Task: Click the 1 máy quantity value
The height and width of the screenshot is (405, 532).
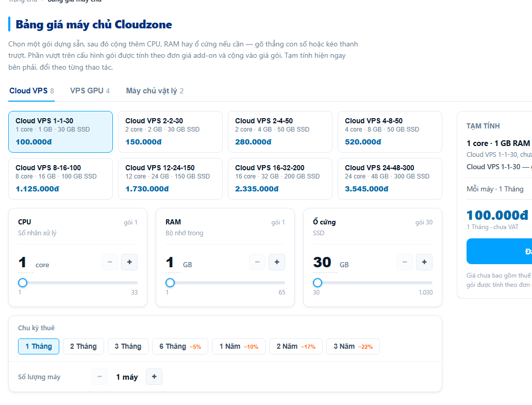Action: [127, 377]
